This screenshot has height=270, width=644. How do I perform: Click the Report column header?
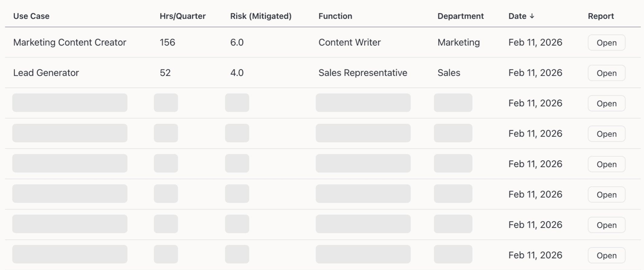[600, 16]
